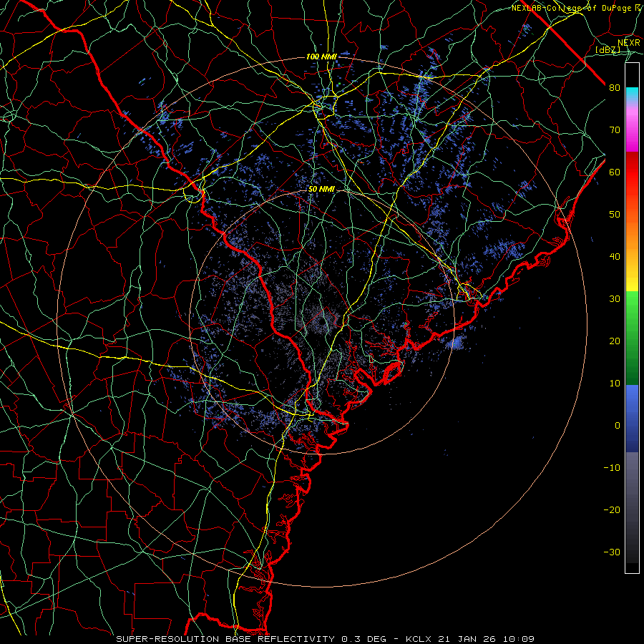Click the 0 value on reflectivity scale
This screenshot has width=644, height=644.
pyautogui.click(x=618, y=426)
